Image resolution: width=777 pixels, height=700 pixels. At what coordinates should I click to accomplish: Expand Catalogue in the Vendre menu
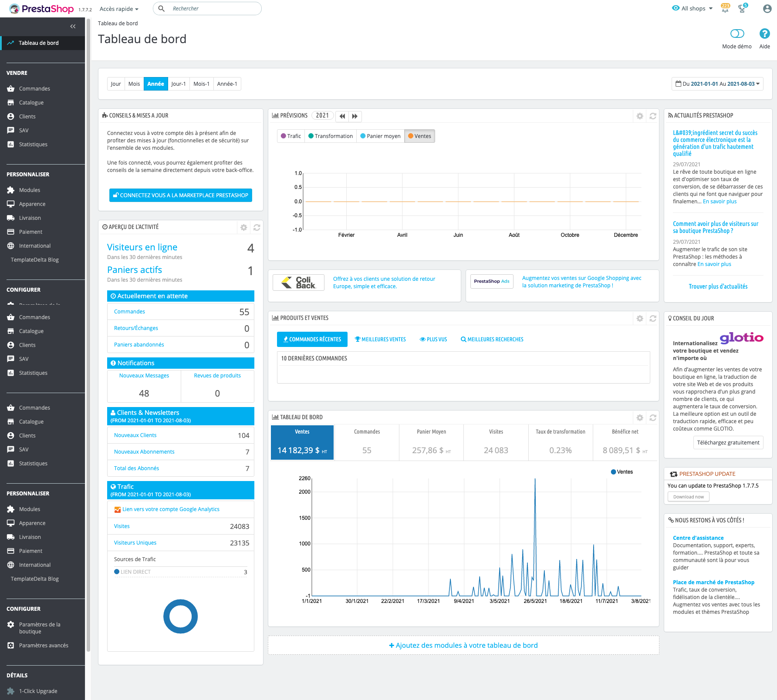31,103
